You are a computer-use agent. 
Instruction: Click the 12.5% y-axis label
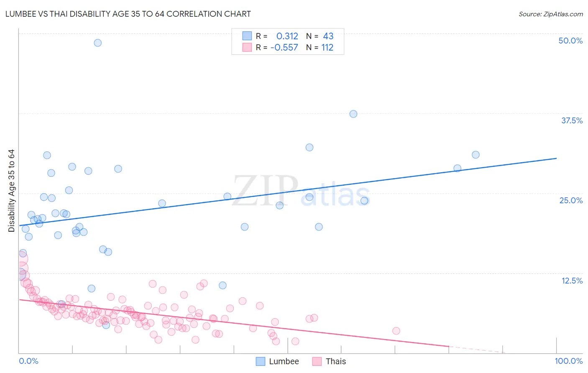(x=572, y=281)
